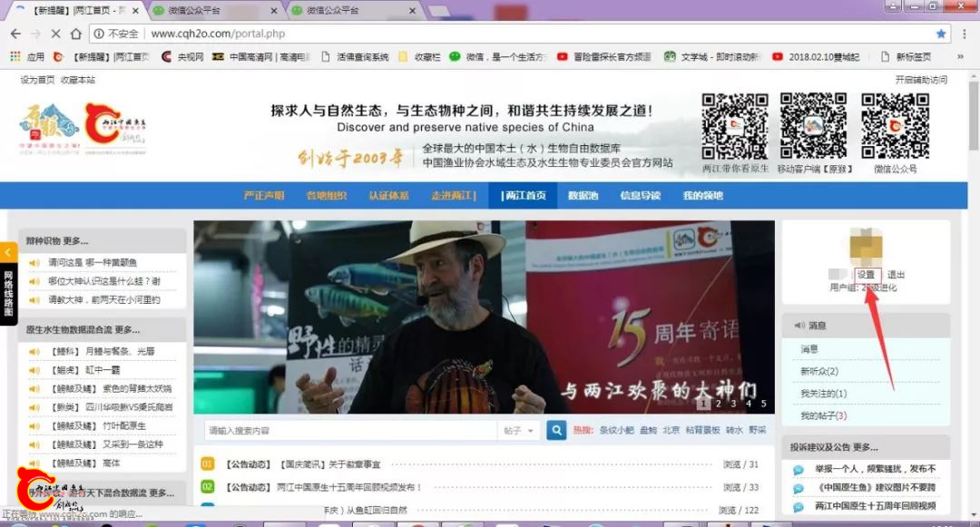Click hot search term 条纹小鲃
The width and height of the screenshot is (980, 527).
[x=616, y=430]
